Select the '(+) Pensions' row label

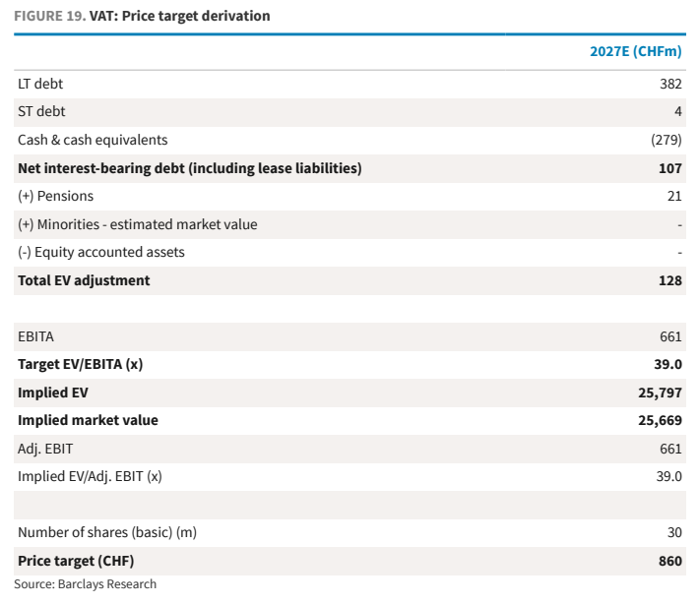56,197
